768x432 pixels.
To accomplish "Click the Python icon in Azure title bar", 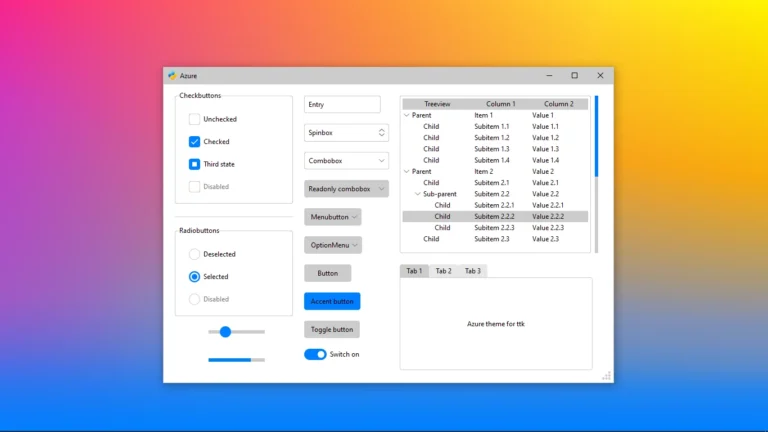I will [172, 76].
